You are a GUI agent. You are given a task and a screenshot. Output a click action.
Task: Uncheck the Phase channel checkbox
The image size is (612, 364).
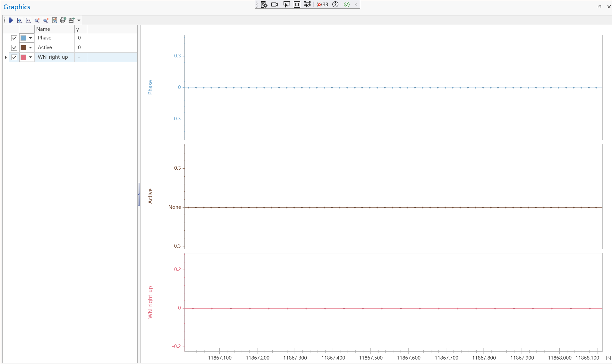tap(14, 38)
